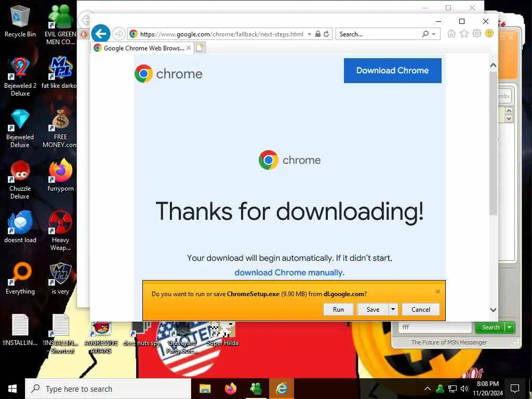Select the !INSTALLIN... text file desktop icon
Image resolution: width=532 pixels, height=399 pixels.
pos(20,330)
